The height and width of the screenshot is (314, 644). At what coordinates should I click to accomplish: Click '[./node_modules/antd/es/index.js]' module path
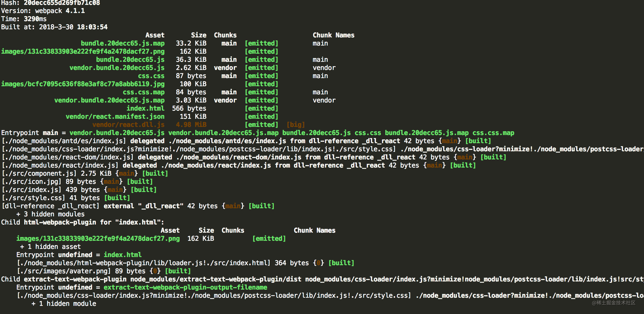pos(64,141)
